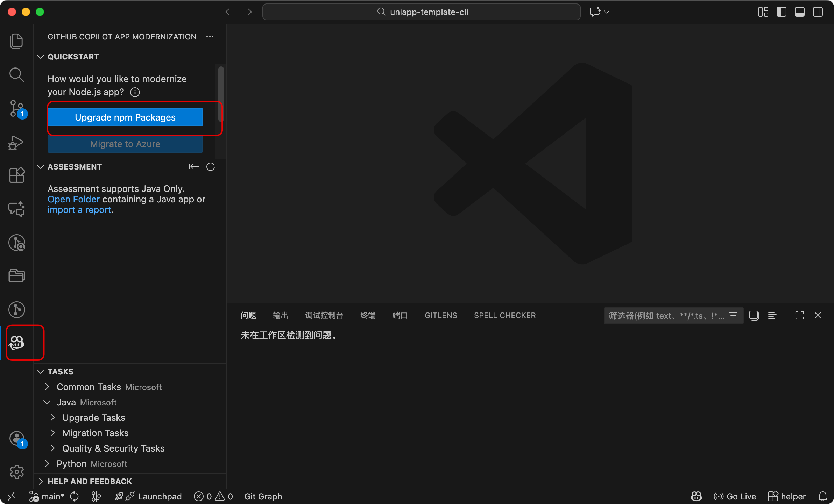Switch to the 终端 panel tab
This screenshot has height=504, width=834.
point(368,315)
